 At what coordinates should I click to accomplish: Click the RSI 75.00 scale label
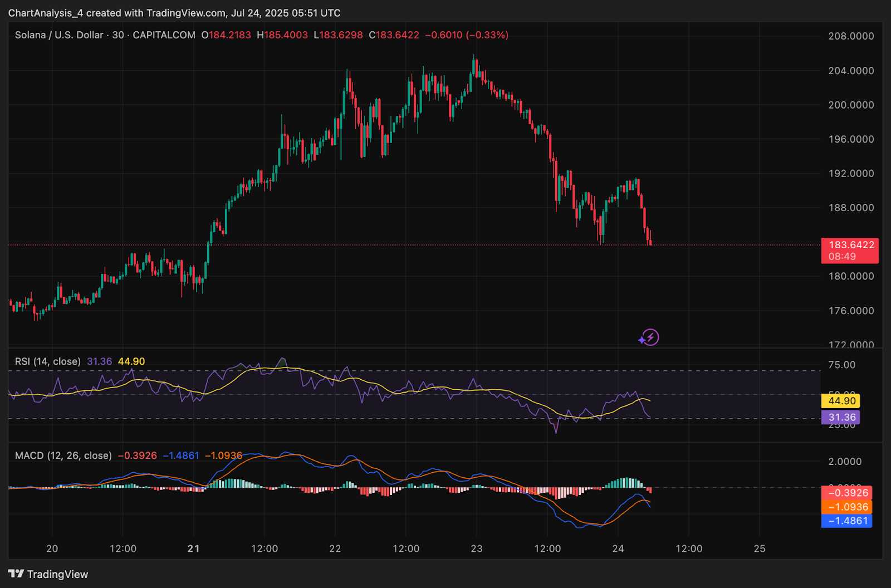[841, 365]
